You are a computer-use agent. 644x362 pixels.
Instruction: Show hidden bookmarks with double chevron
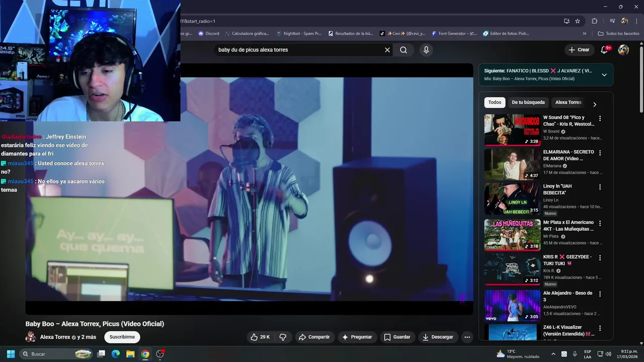(585, 34)
